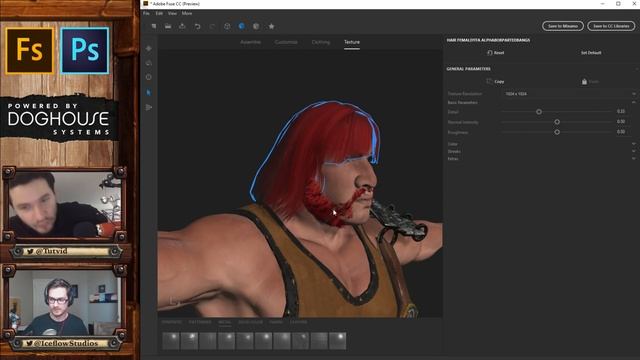Select the Leather substance category tab
Image resolution: width=640 pixels, height=360 pixels.
[x=298, y=322]
